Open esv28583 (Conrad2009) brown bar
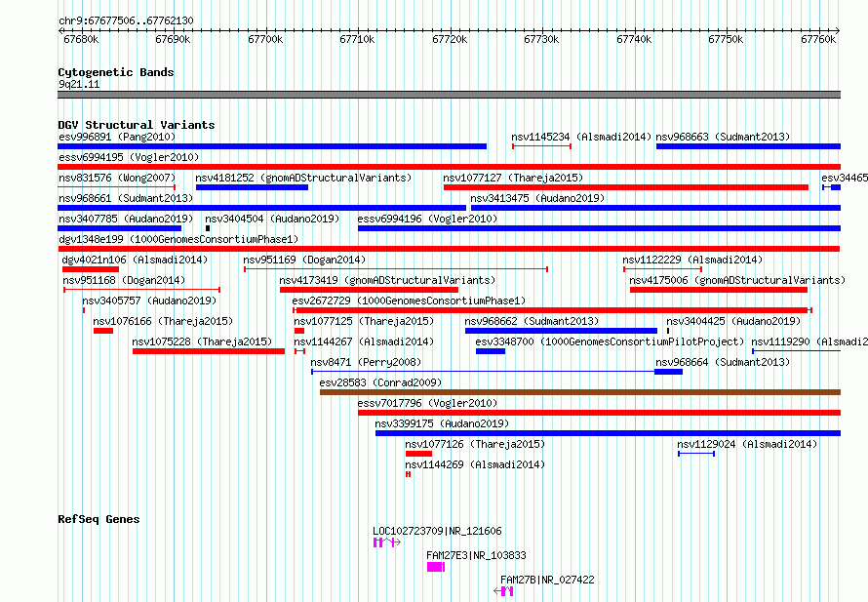The image size is (868, 602). (x=580, y=392)
